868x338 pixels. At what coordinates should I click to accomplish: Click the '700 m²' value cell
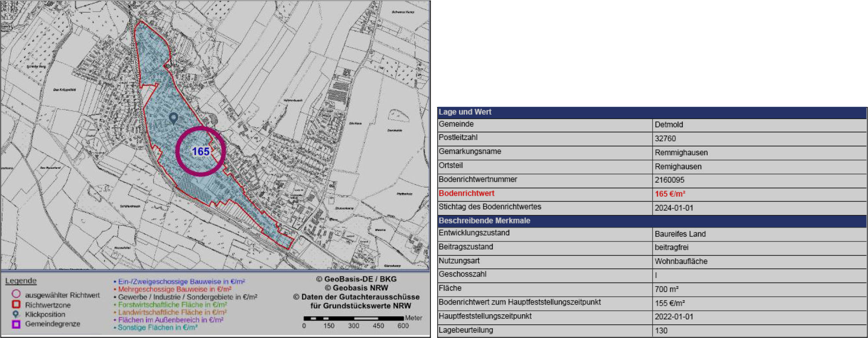pyautogui.click(x=667, y=289)
